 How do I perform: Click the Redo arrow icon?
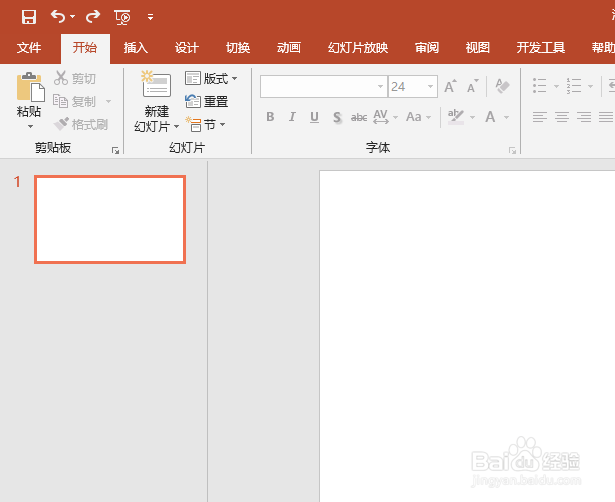(93, 16)
